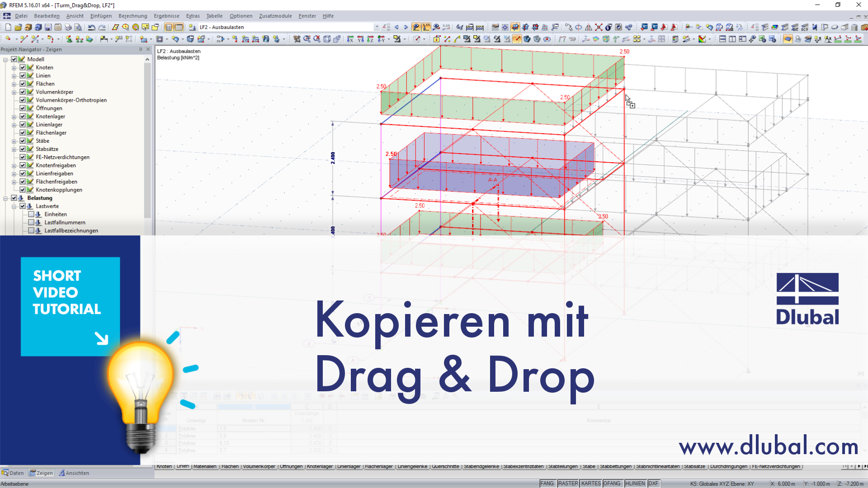
Task: Open the Bearbeiten menu
Action: [x=47, y=16]
